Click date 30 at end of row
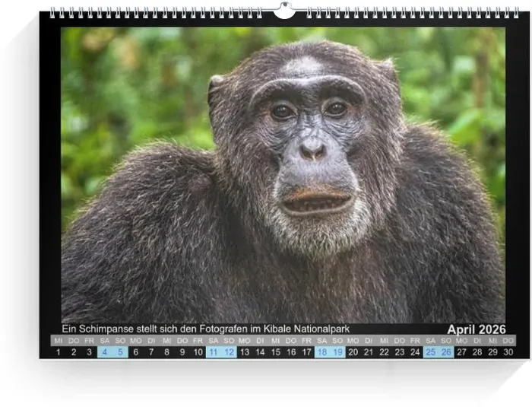532x407 pixels. pyautogui.click(x=508, y=352)
